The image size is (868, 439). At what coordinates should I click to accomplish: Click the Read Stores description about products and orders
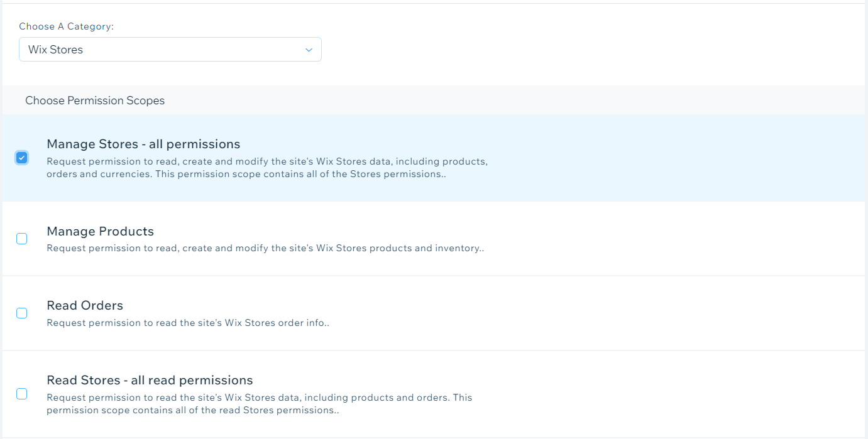pos(259,404)
